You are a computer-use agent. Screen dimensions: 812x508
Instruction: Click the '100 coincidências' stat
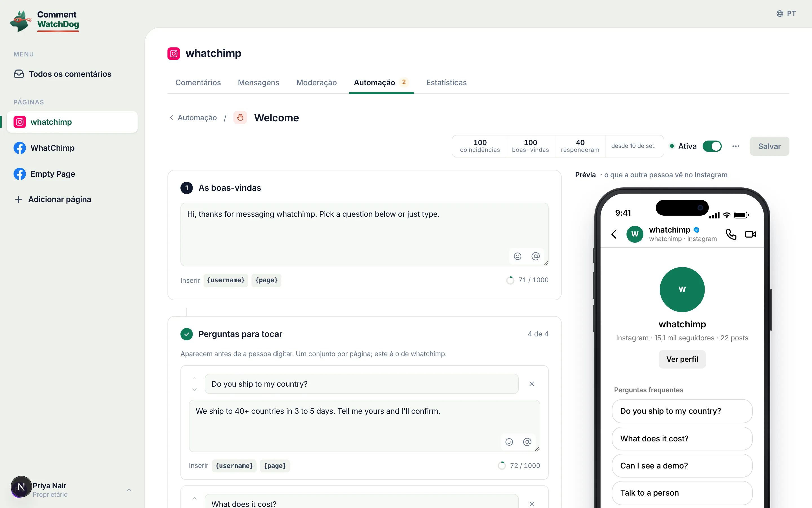(x=480, y=146)
